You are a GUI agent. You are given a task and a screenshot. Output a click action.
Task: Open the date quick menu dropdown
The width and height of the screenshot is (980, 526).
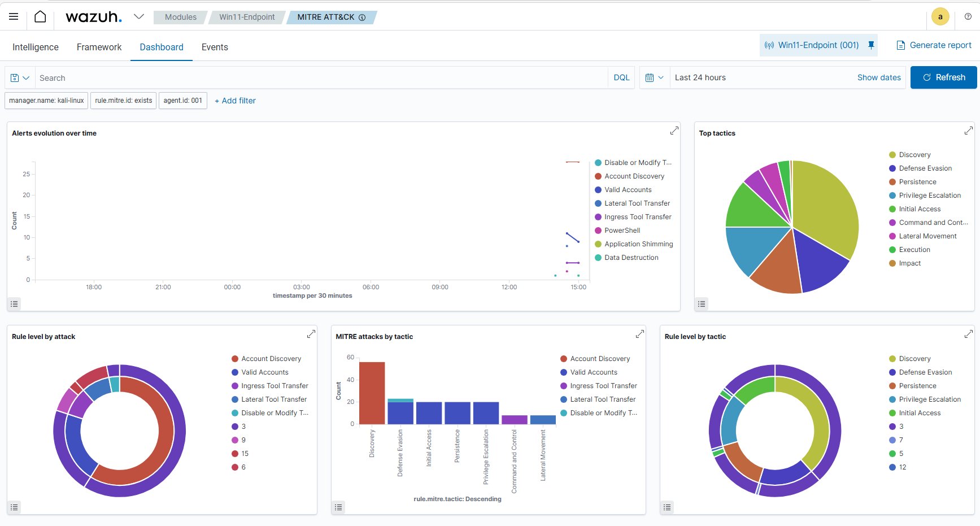[x=654, y=77]
